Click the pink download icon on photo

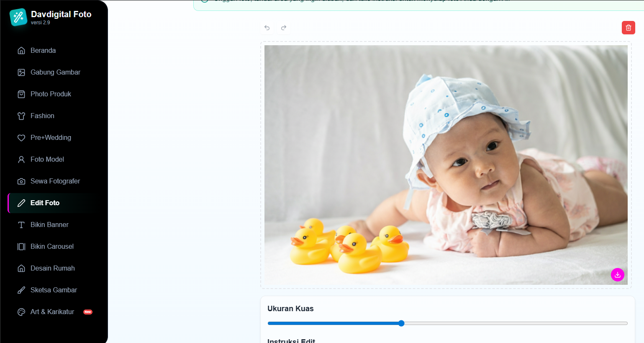pyautogui.click(x=617, y=275)
